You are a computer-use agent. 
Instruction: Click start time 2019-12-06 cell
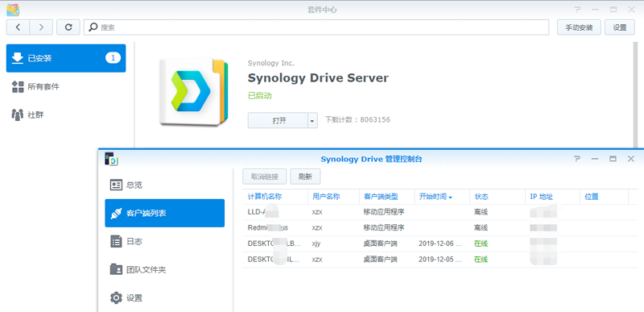pos(440,243)
